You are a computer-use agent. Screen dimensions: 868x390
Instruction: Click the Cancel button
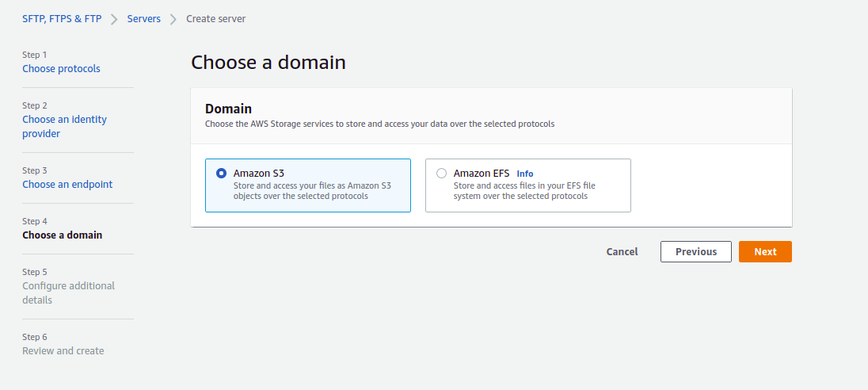click(622, 251)
